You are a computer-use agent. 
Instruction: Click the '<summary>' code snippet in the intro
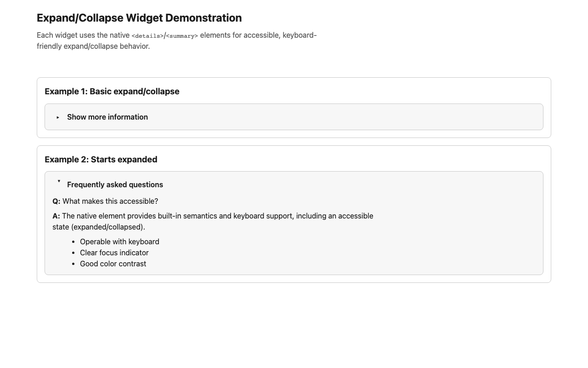click(181, 35)
